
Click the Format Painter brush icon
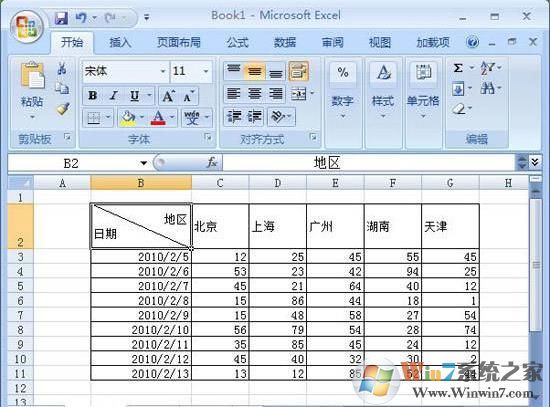point(63,109)
